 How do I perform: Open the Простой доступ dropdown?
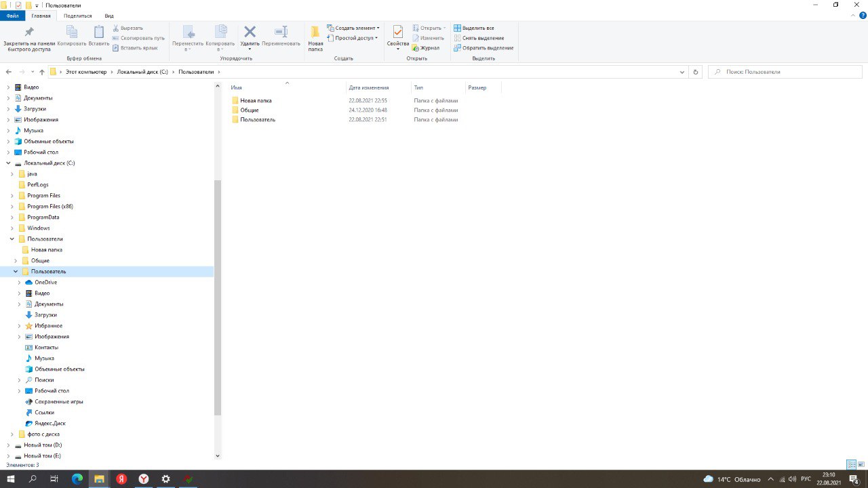(352, 38)
